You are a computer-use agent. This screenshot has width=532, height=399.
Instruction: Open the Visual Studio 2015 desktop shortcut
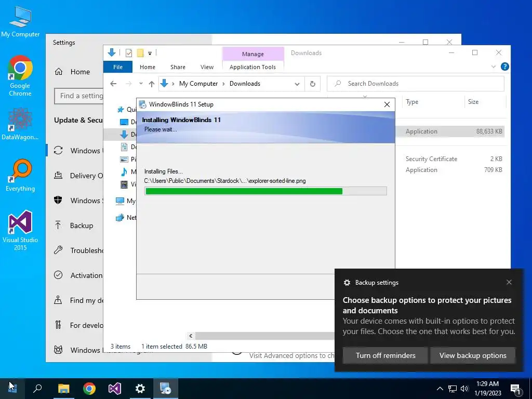(20, 230)
